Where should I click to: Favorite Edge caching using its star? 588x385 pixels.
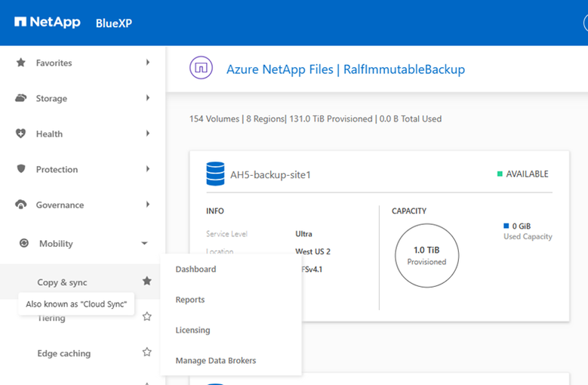click(x=147, y=352)
